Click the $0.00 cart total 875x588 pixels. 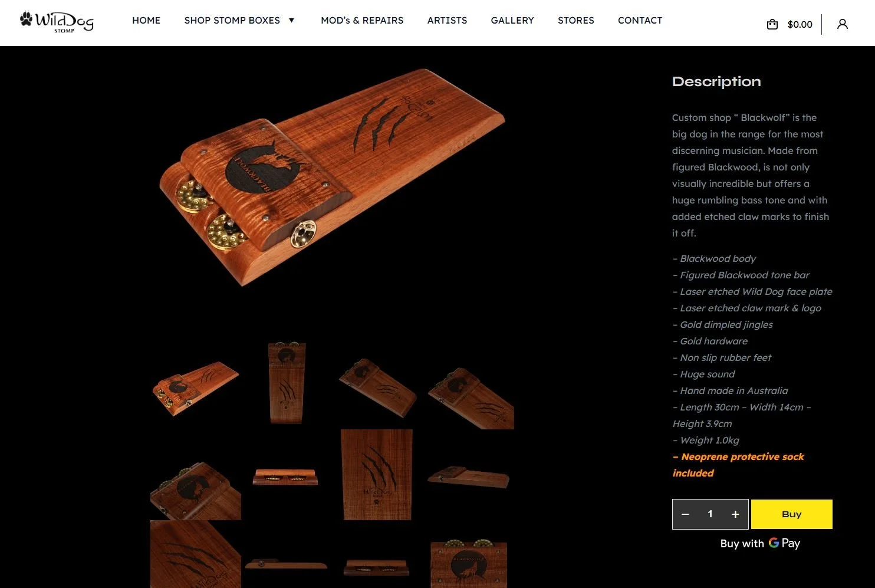coord(800,24)
